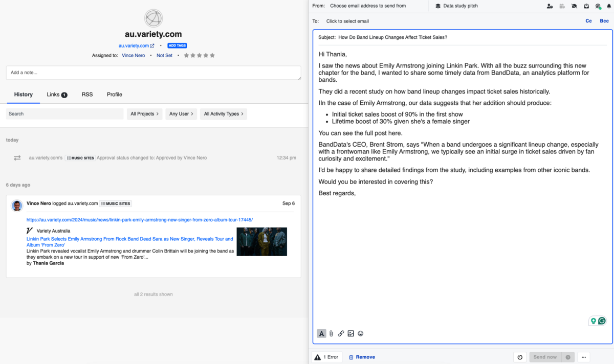Click the notification bell icon
The image size is (614, 364).
click(x=609, y=6)
